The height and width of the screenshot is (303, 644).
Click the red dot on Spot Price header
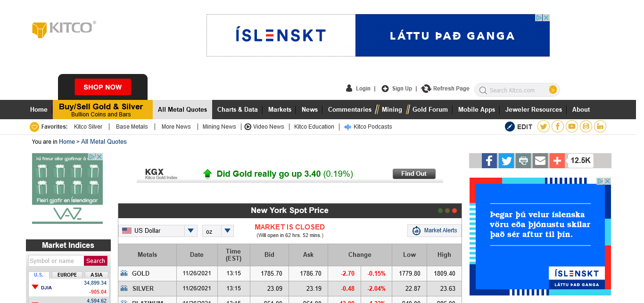pyautogui.click(x=454, y=211)
